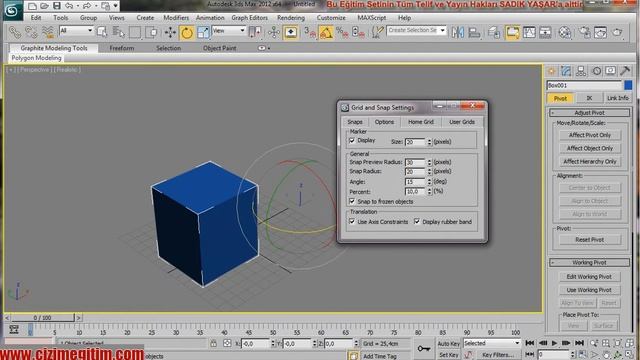Select the Link Info button

[x=618, y=98]
